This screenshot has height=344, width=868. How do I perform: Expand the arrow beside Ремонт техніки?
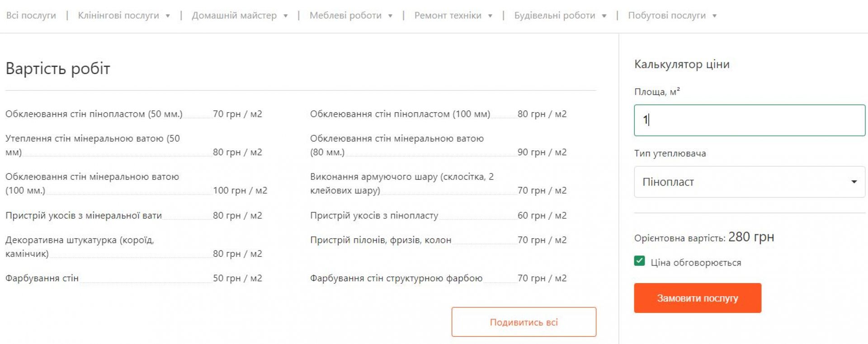490,16
